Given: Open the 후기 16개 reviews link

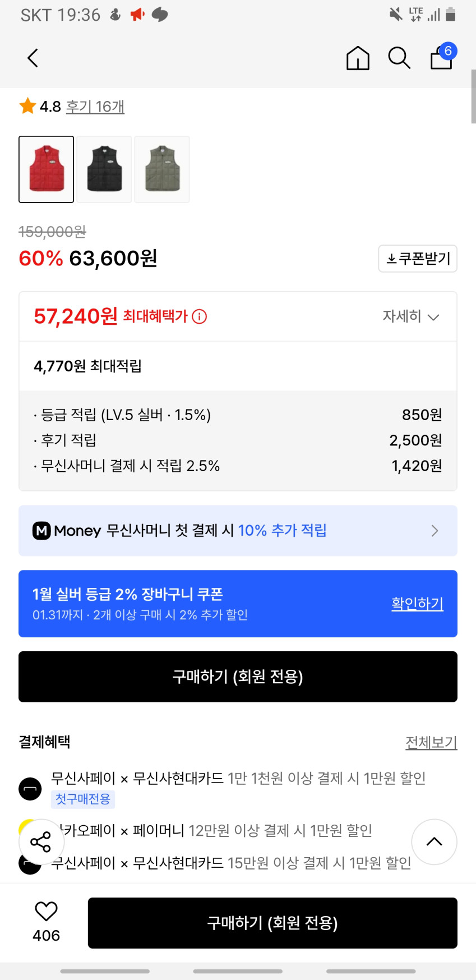Looking at the screenshot, I should (x=95, y=107).
